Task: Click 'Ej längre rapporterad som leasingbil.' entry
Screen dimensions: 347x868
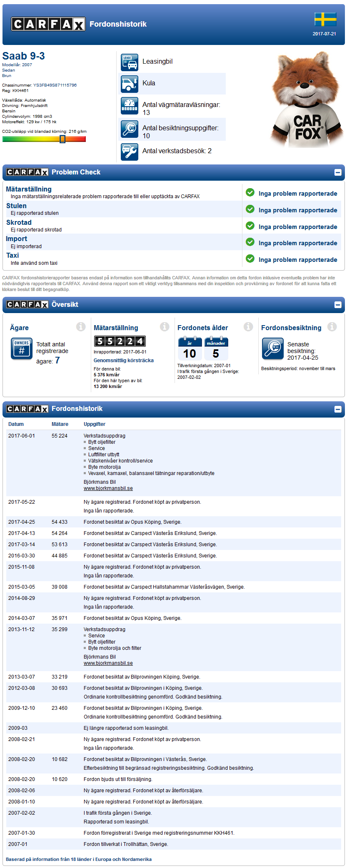Action: (x=126, y=728)
